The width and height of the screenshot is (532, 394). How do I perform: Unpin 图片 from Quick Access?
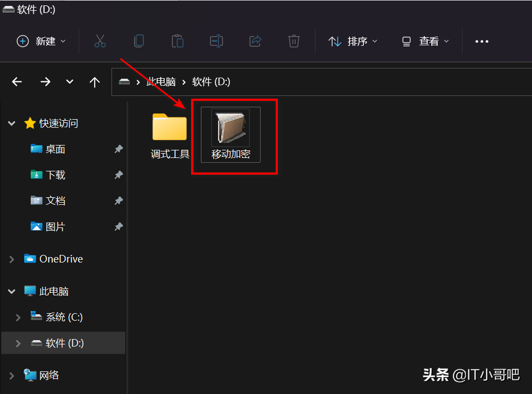click(118, 226)
